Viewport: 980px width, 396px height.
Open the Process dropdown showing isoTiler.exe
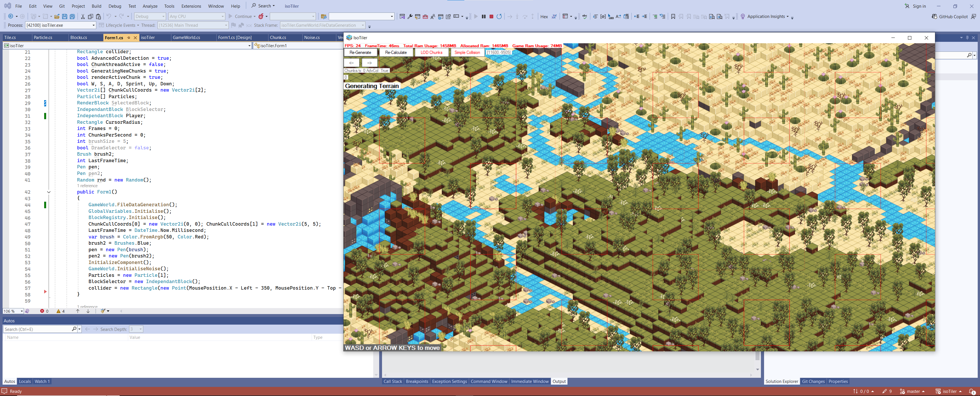click(x=94, y=26)
